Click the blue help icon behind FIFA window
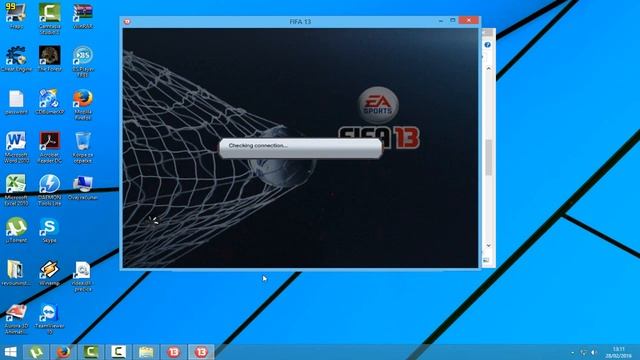The image size is (640, 360). pyautogui.click(x=488, y=45)
